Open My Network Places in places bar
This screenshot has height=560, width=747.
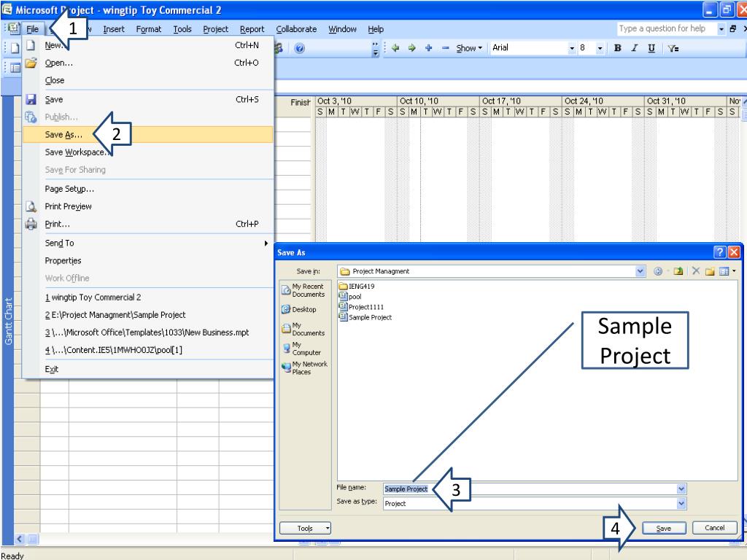coord(304,367)
